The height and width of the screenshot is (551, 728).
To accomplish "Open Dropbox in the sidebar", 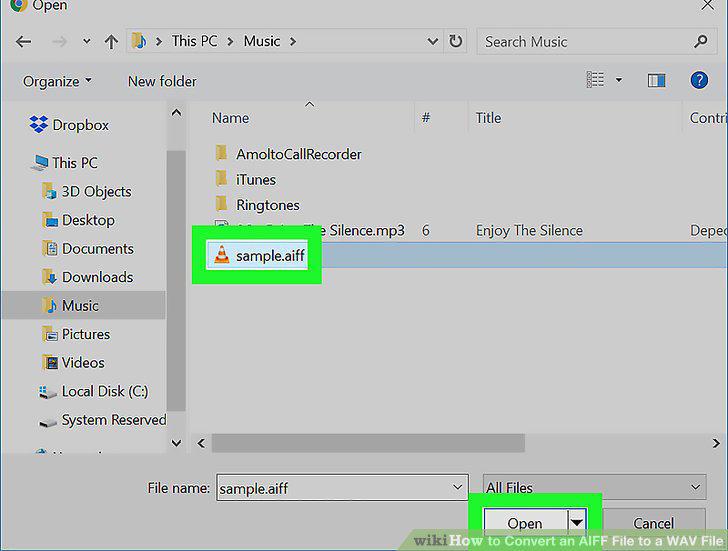I will click(69, 125).
